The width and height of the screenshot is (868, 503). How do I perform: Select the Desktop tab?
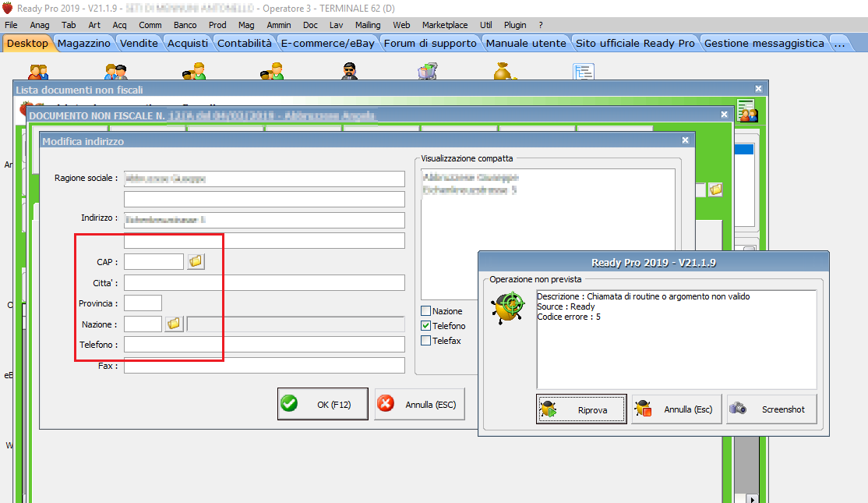[28, 43]
